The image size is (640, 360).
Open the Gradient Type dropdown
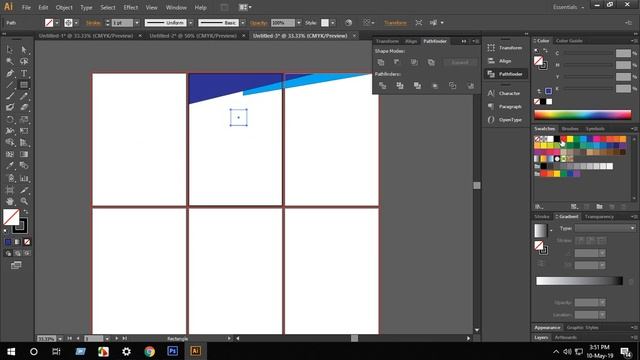605,229
